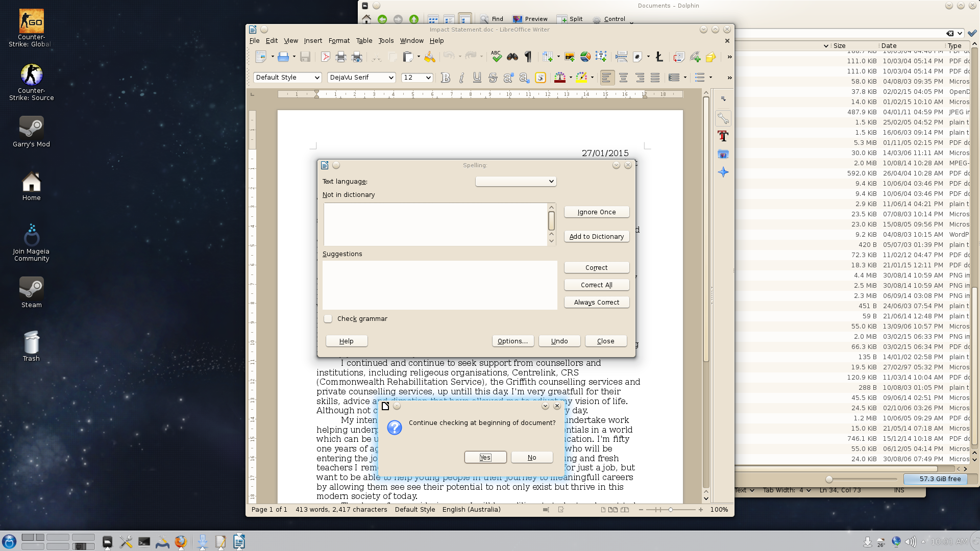Open Steam desktop shortcut
This screenshot has width=980, height=551.
31,293
